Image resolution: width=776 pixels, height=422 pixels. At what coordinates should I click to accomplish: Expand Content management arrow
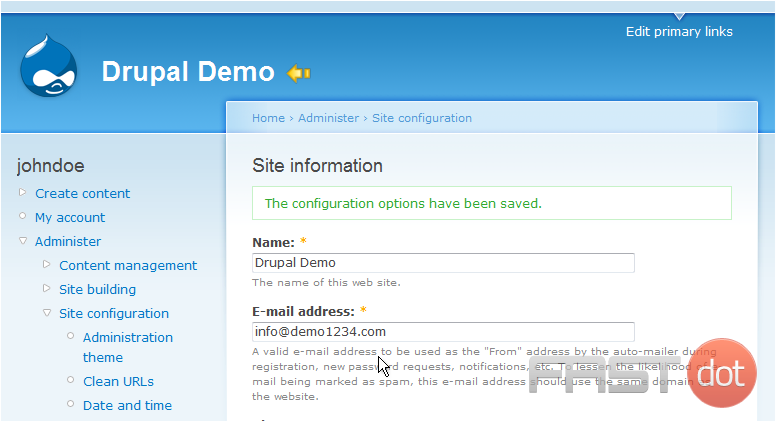(x=47, y=264)
